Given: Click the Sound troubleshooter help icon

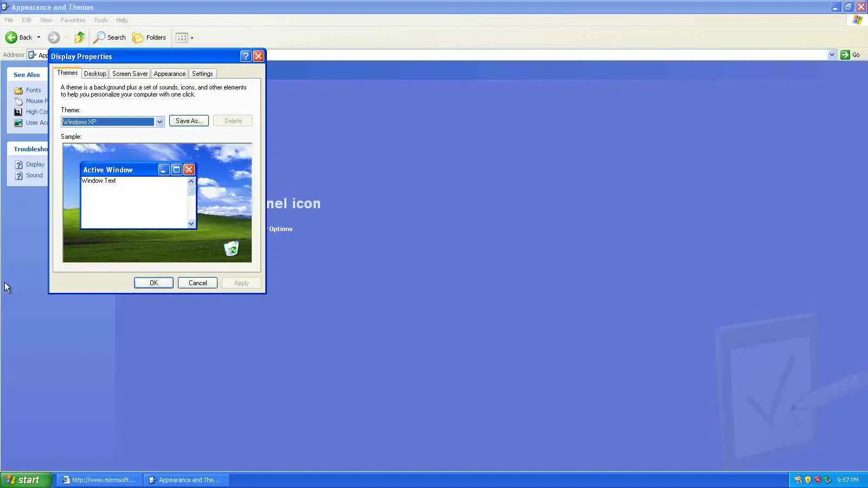Looking at the screenshot, I should [x=18, y=176].
